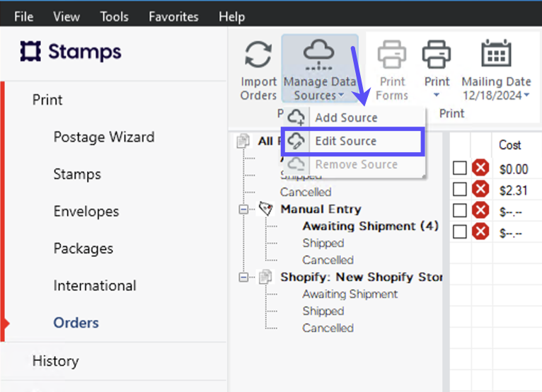Go to Envelopes in the sidebar
The image size is (542, 392).
86,211
